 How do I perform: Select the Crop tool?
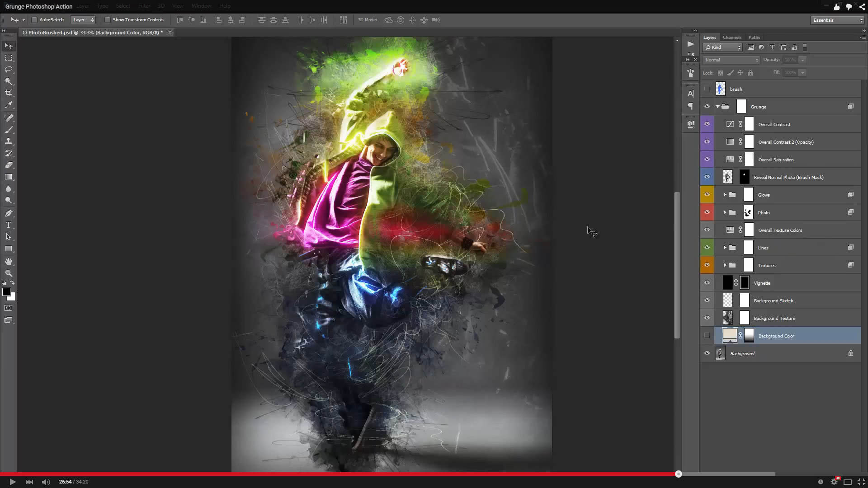click(9, 93)
